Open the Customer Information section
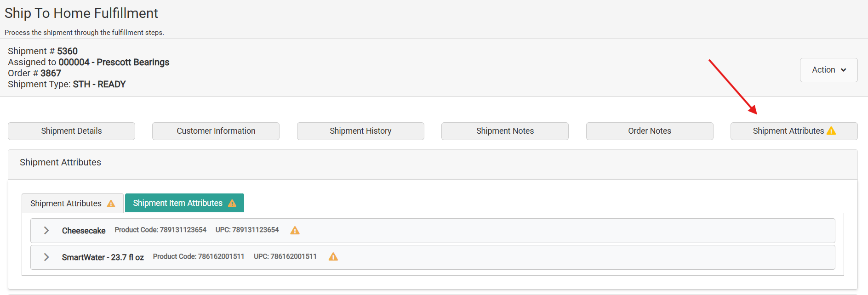Image resolution: width=868 pixels, height=295 pixels. pos(216,131)
